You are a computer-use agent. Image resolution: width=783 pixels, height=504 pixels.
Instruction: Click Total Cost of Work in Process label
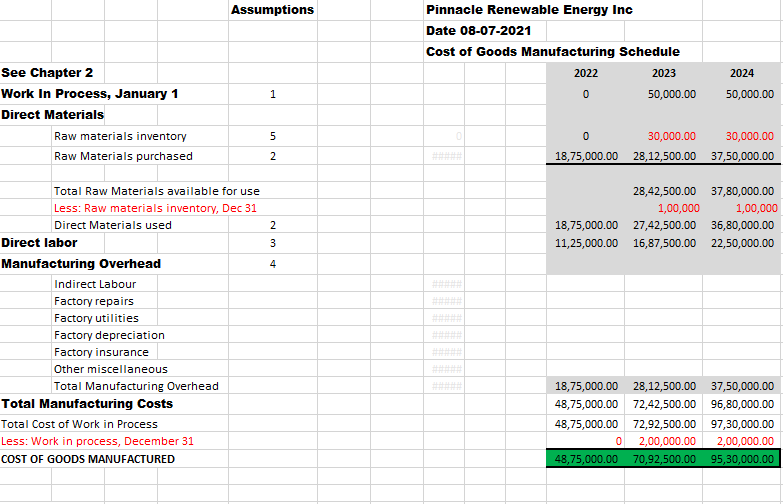[x=79, y=424]
